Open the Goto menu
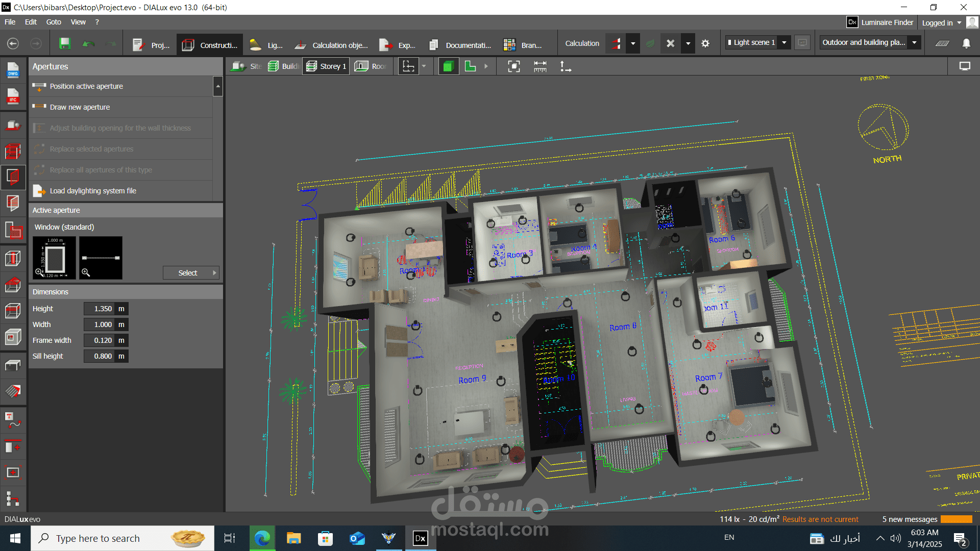The width and height of the screenshot is (980, 551). pyautogui.click(x=54, y=22)
